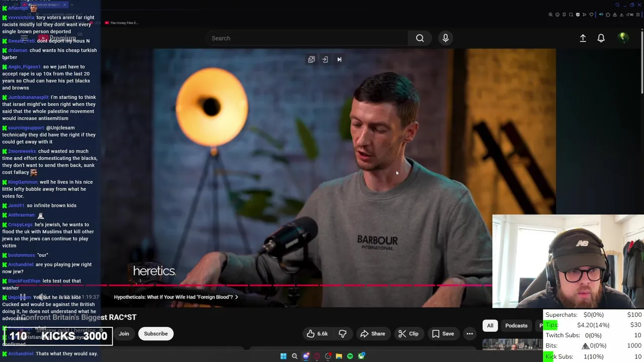Click chat username 'CrispyLegs'

click(x=20, y=225)
